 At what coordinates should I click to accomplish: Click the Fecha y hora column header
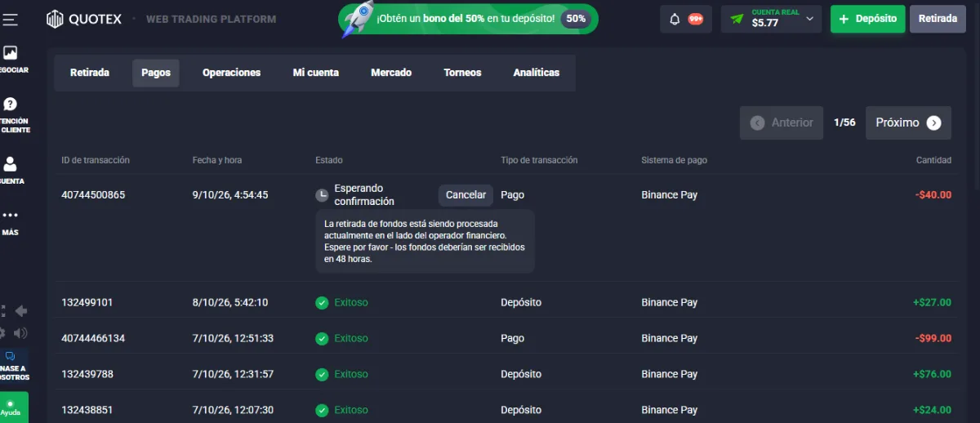217,160
